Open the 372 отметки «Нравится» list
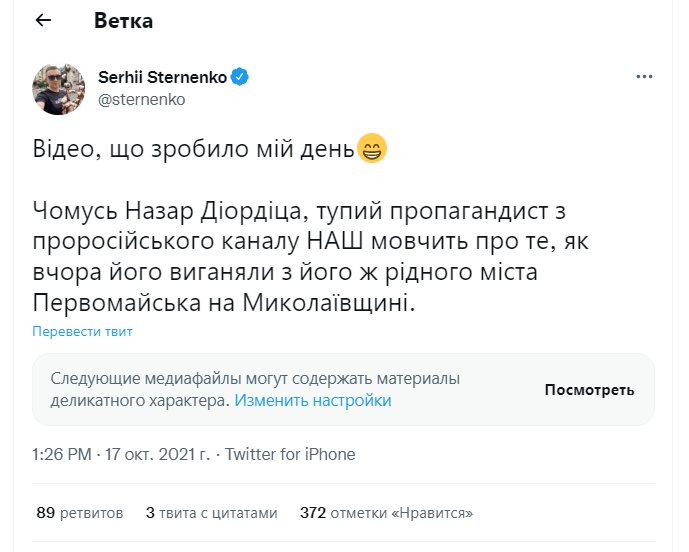The image size is (689, 552). [386, 513]
